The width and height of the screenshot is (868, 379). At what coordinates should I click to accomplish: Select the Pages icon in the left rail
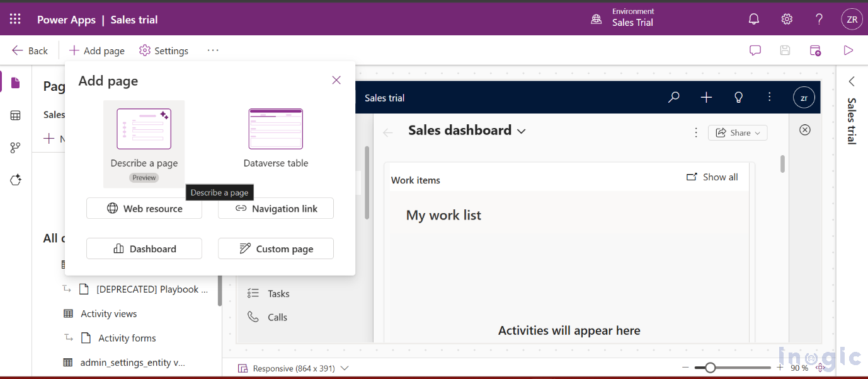(15, 83)
